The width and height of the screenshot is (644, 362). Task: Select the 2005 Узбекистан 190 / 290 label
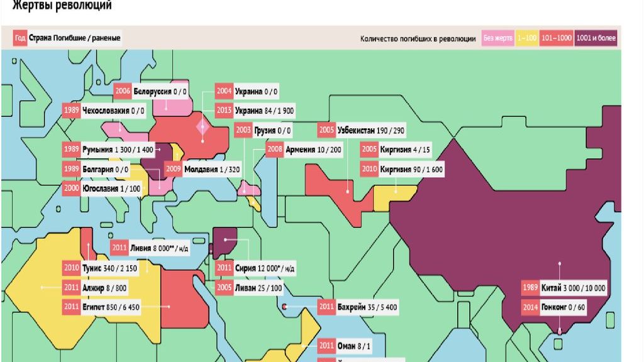pyautogui.click(x=362, y=130)
